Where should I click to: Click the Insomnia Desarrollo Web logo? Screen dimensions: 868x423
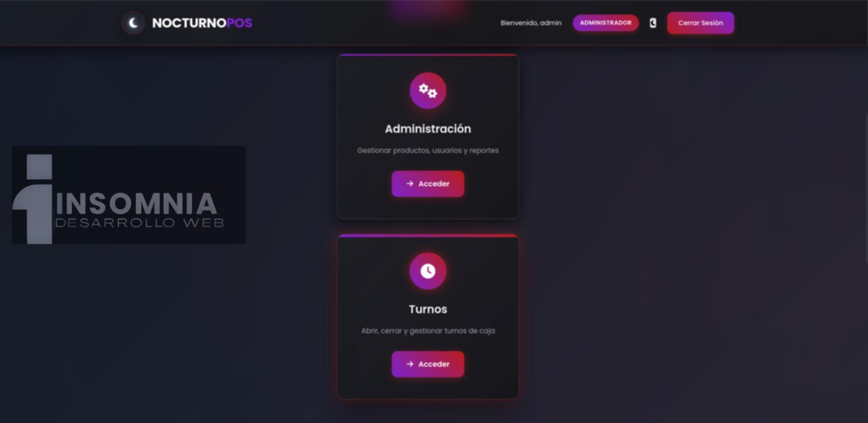129,195
